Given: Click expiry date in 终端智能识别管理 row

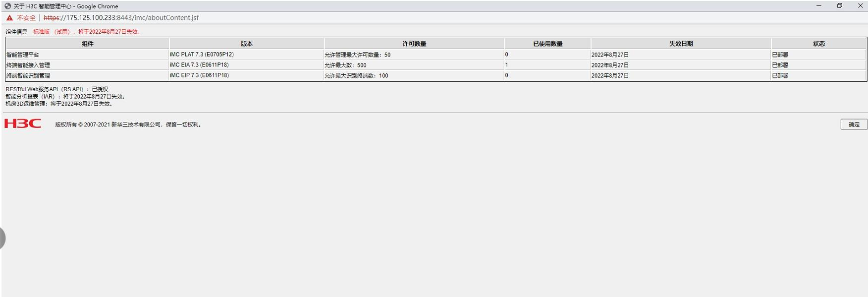Looking at the screenshot, I should [610, 76].
